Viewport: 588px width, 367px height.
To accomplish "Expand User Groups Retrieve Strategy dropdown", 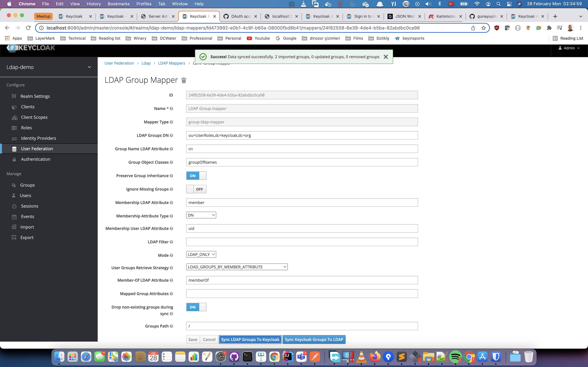I will [x=237, y=267].
